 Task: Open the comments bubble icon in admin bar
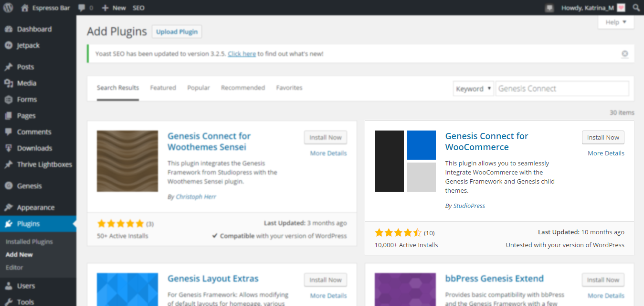(82, 8)
